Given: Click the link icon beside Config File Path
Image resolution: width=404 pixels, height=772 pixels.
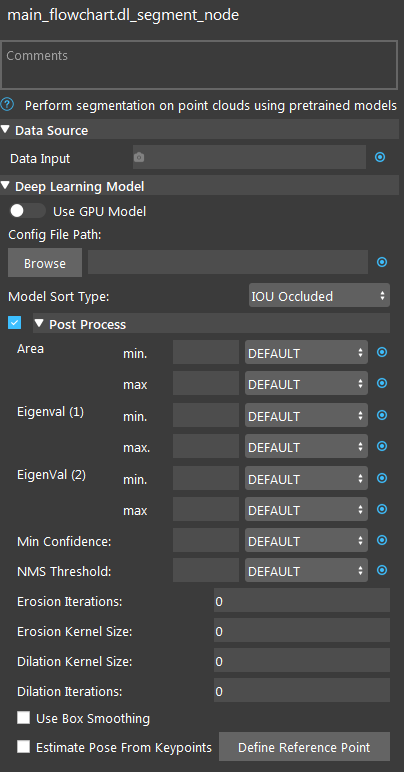Looking at the screenshot, I should pyautogui.click(x=382, y=262).
